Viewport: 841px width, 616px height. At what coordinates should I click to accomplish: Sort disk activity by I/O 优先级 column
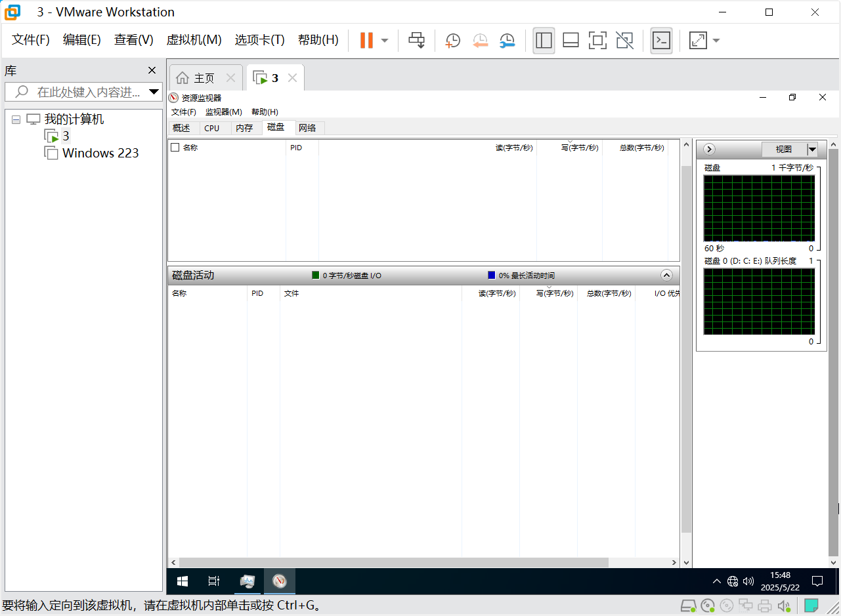(667, 293)
